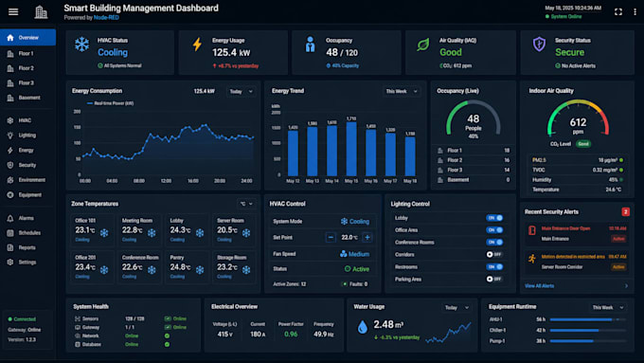Screen dimensions: 644x363
Task: Click the chevron arrow beside View All Alerts
Action: coord(626,285)
